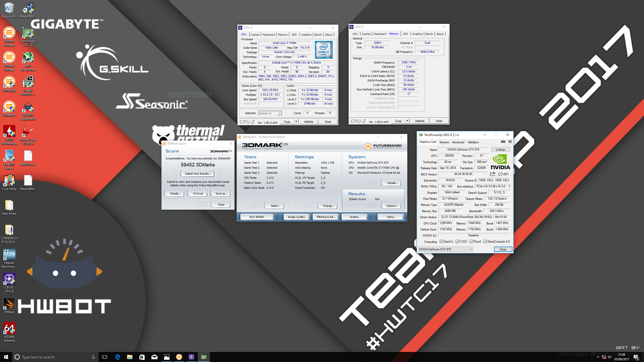This screenshot has width=644, height=362.
Task: Switch to Bench tab in CPU-Z Memory window
Action: tap(429, 34)
